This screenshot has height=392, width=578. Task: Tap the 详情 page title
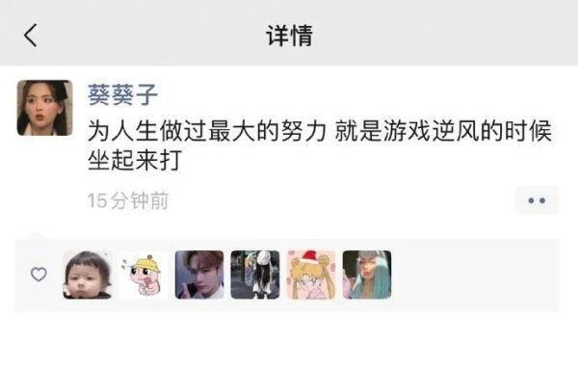coord(289,36)
